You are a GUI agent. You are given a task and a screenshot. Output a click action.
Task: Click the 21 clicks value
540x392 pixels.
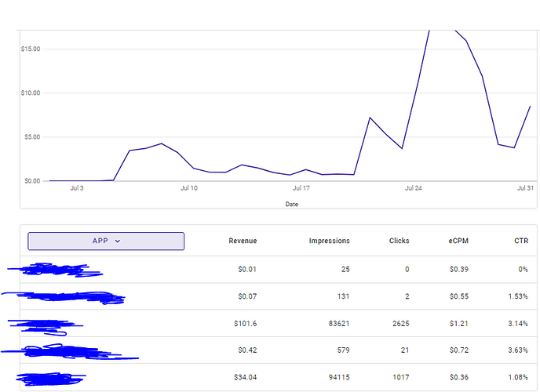click(405, 350)
